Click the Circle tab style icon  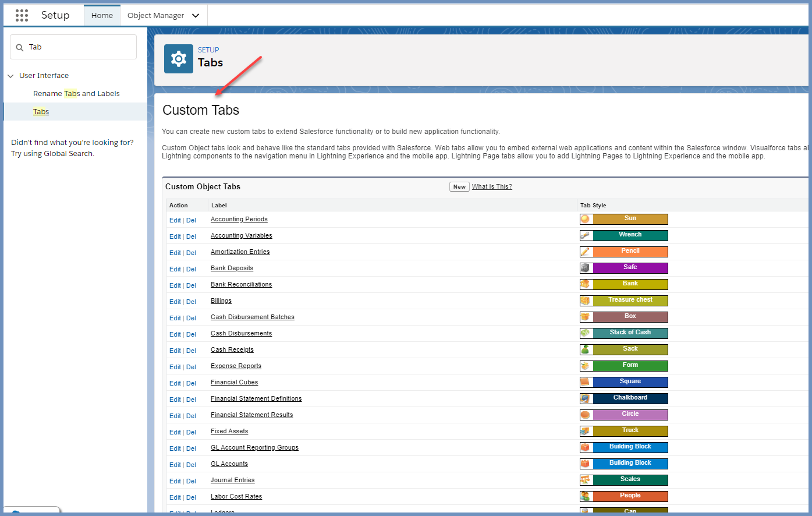point(586,415)
